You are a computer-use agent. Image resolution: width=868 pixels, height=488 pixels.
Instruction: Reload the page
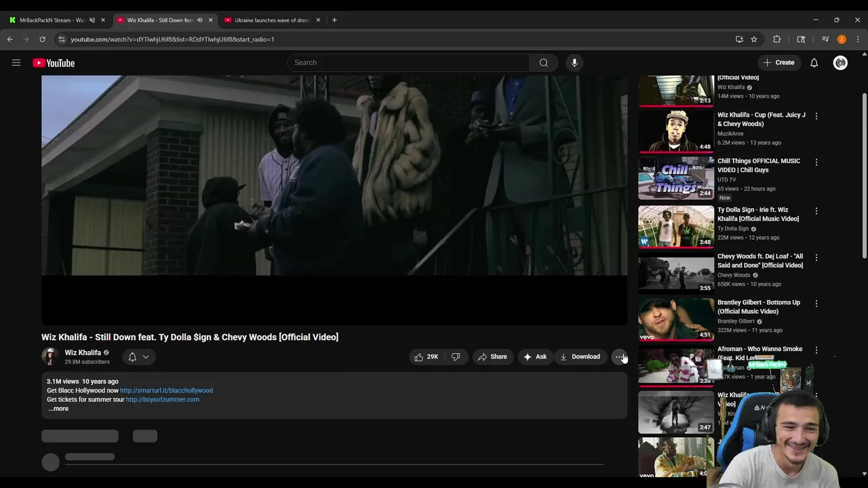[42, 39]
